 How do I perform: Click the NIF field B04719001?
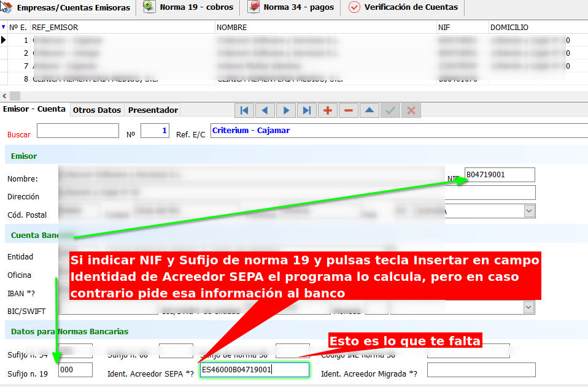coord(500,175)
